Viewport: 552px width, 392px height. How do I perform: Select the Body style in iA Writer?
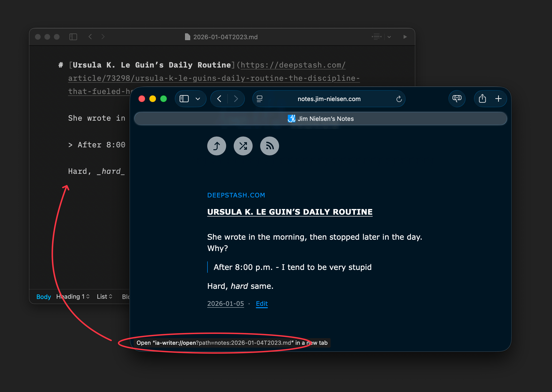[43, 297]
